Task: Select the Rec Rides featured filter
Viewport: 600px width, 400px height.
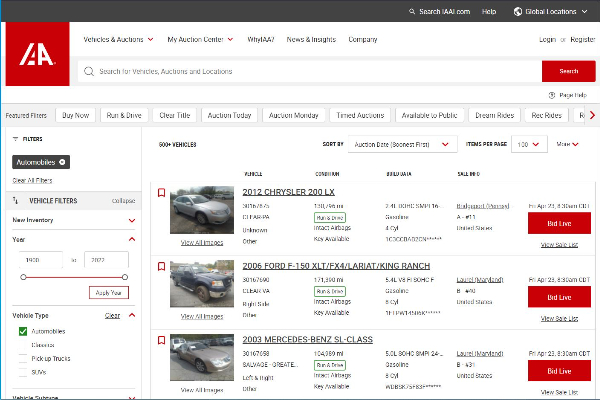Action: point(546,115)
